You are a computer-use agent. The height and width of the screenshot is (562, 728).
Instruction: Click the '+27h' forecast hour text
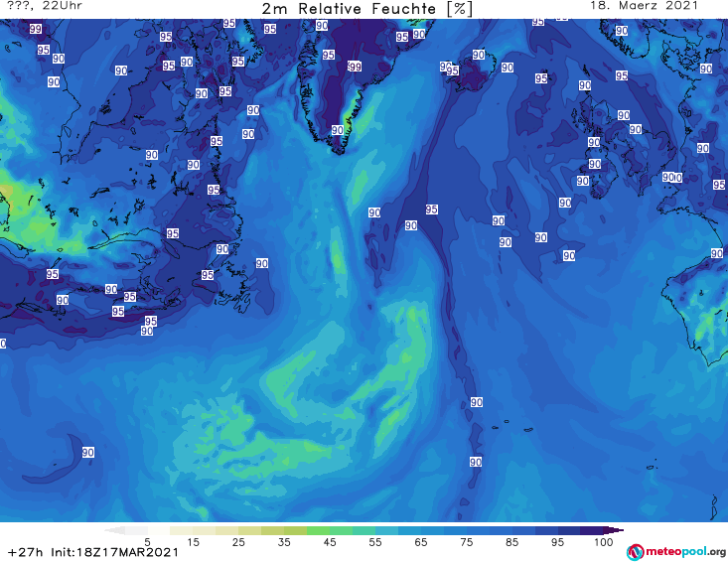point(25,552)
